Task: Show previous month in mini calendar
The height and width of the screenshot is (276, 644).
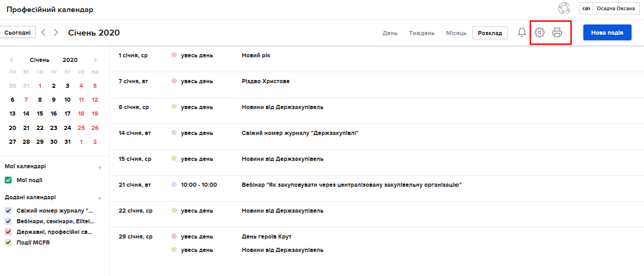Action: coord(12,60)
